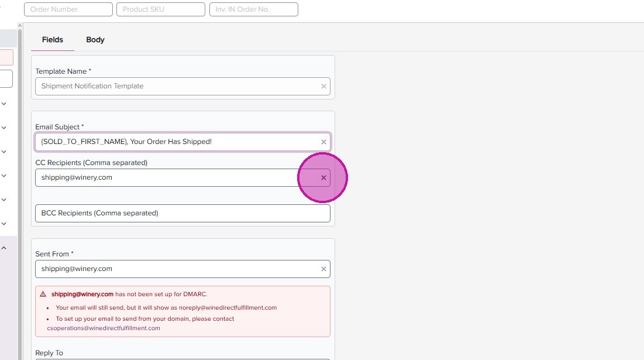The image size is (644, 360).
Task: Open the Body tab
Action: point(95,40)
